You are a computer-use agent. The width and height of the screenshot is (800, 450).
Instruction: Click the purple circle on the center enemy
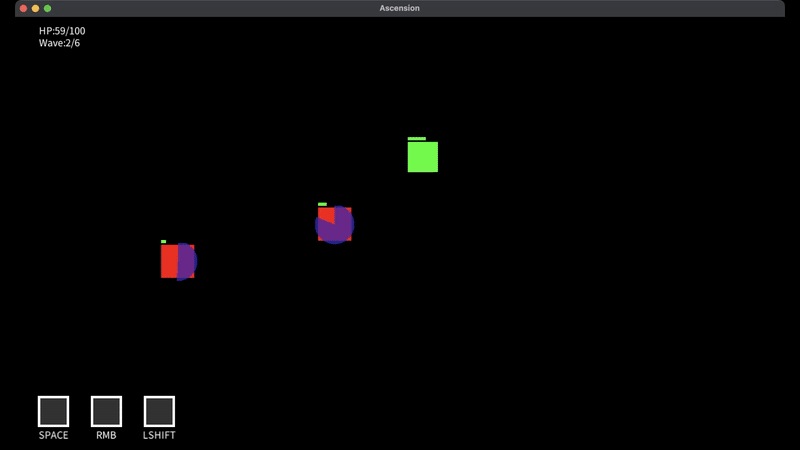click(337, 227)
